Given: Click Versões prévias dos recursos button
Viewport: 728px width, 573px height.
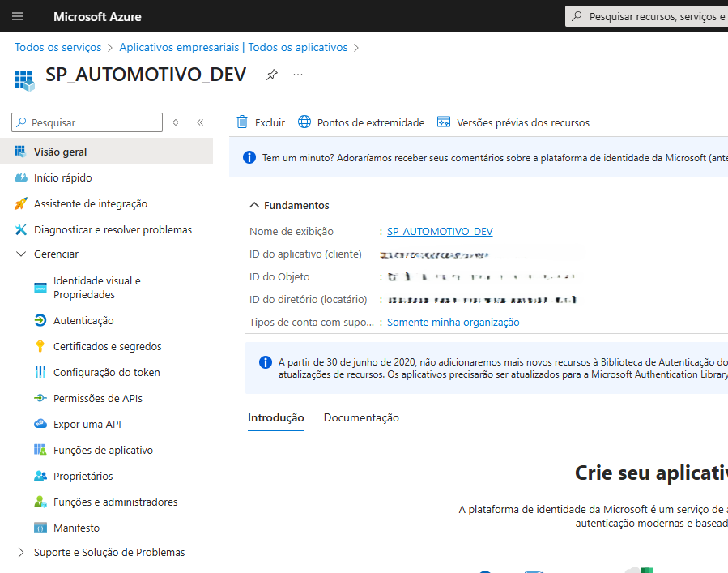Looking at the screenshot, I should (x=513, y=122).
